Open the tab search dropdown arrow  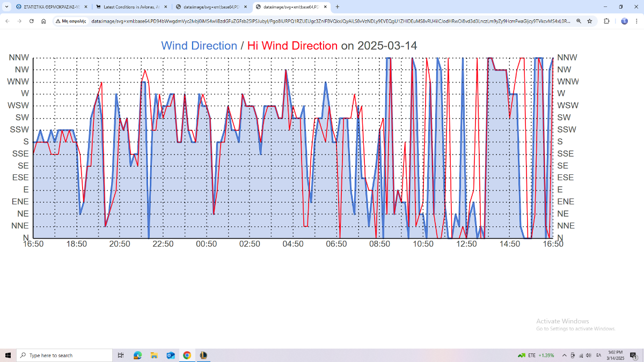coord(6,7)
